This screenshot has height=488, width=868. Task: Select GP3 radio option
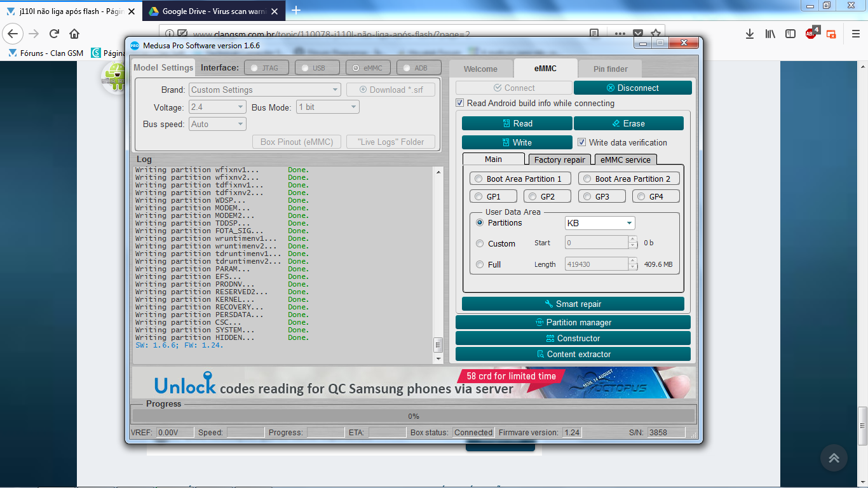[x=587, y=196]
